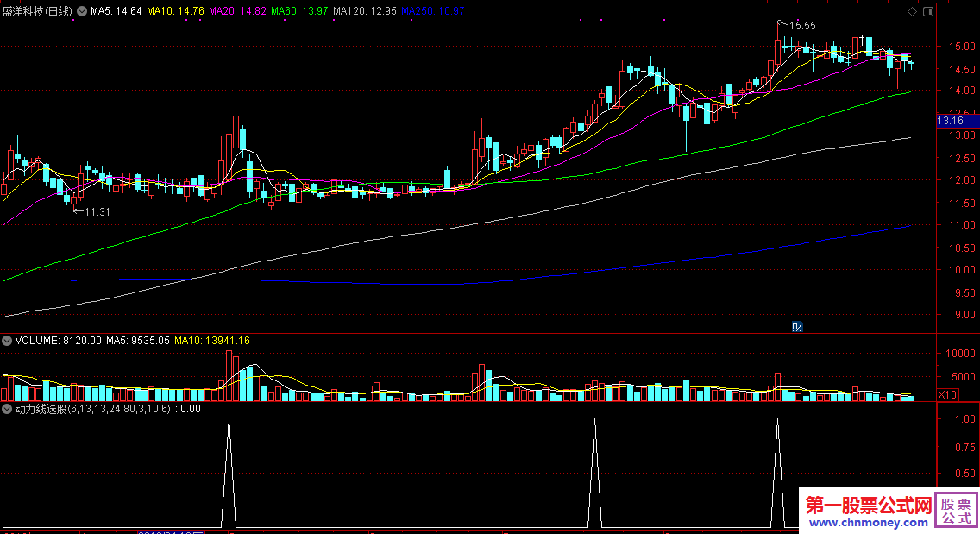The width and height of the screenshot is (980, 534).
Task: Click the VOLUME: 8120.00 label
Action: point(58,341)
